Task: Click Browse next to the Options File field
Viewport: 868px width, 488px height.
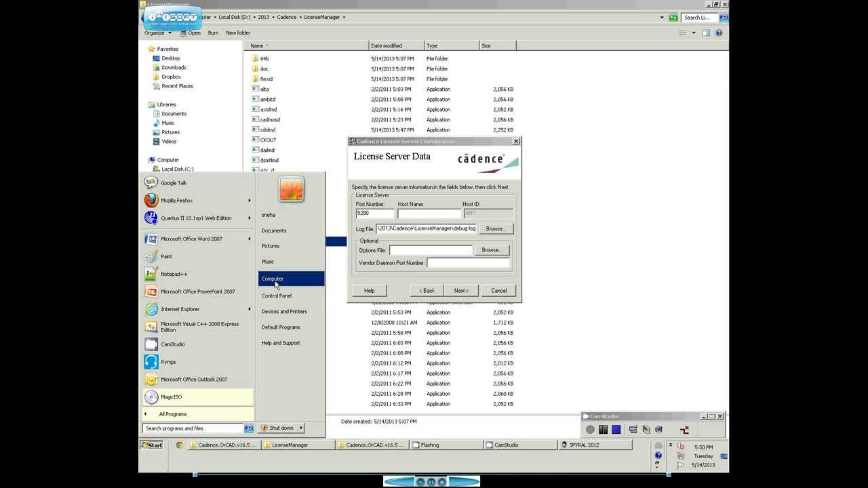Action: 491,250
